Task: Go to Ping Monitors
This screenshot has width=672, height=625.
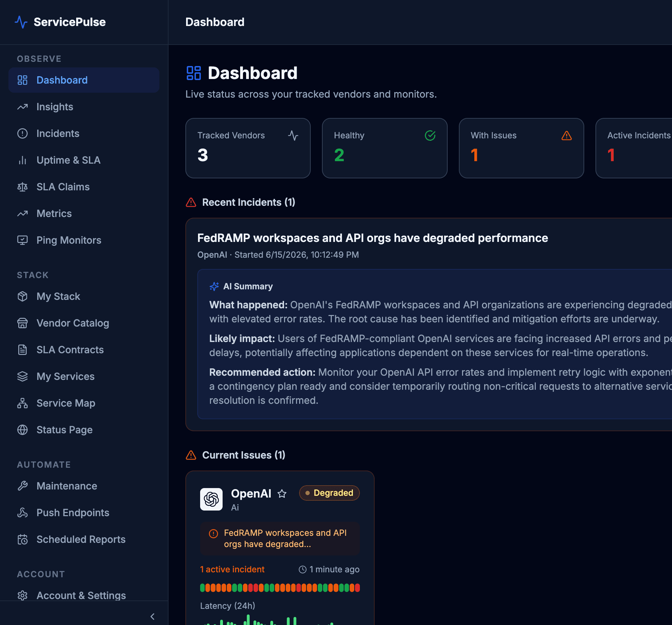Action: point(84,240)
